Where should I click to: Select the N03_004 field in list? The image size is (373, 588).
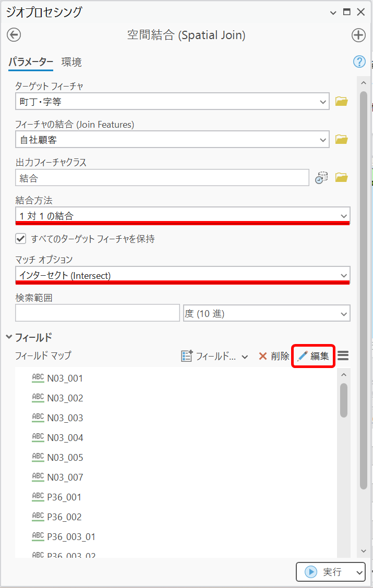click(65, 438)
